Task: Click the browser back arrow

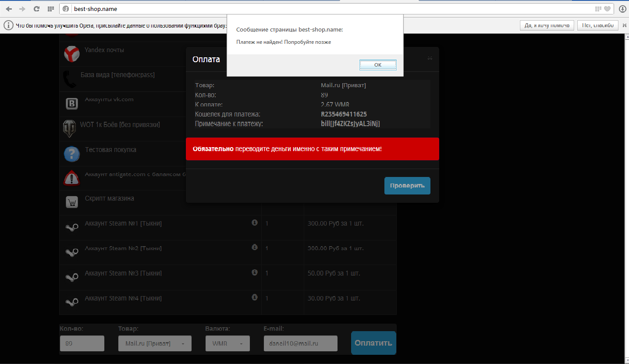Action: [x=9, y=9]
